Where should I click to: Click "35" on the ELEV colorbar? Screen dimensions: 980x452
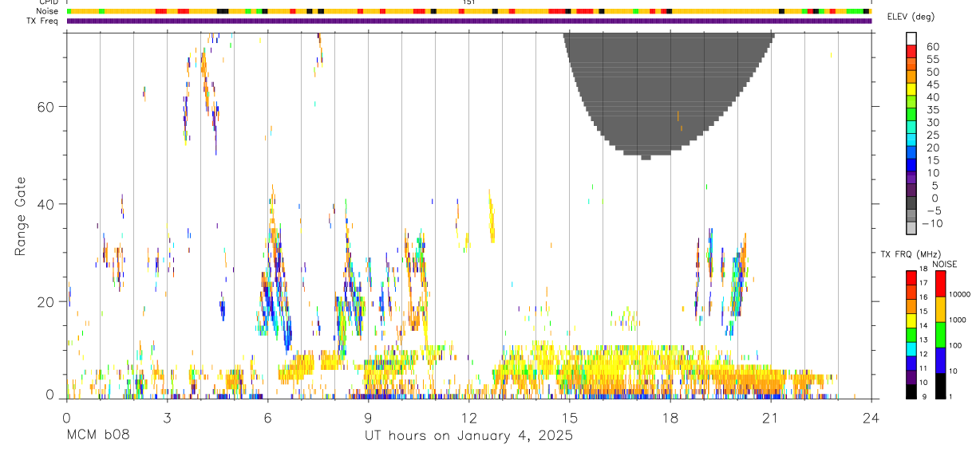(x=932, y=110)
